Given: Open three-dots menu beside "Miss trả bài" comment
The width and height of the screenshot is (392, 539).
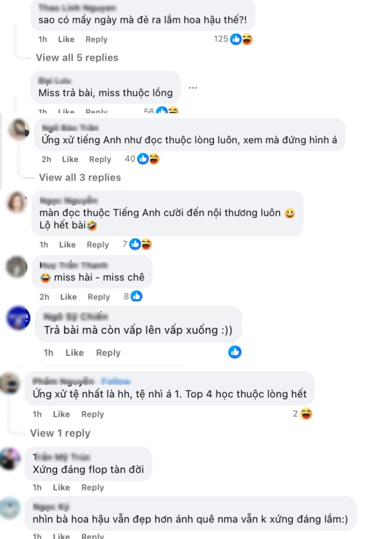Looking at the screenshot, I should [193, 88].
